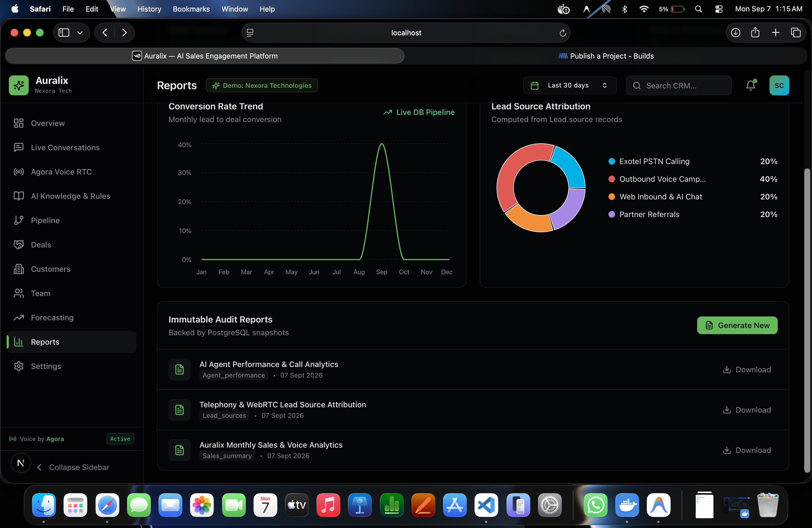Open the notifications bell

click(751, 85)
